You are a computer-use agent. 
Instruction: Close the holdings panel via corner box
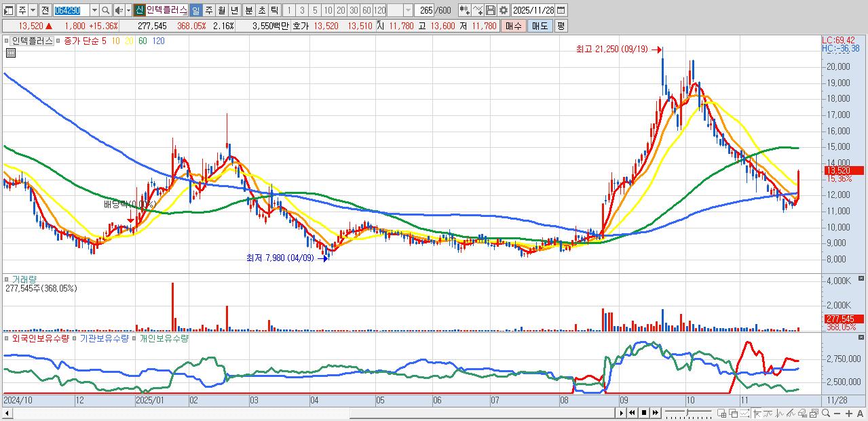click(x=861, y=338)
